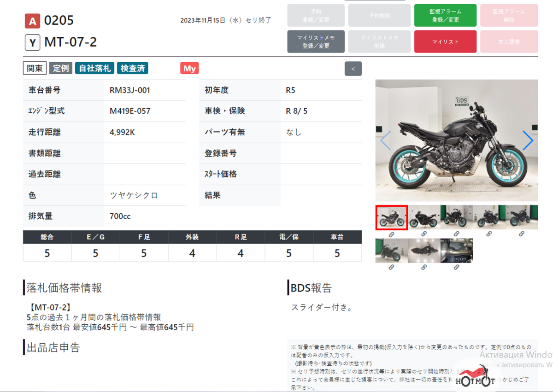
Task: Click the スライダー付き。 report text
Action: [322, 307]
